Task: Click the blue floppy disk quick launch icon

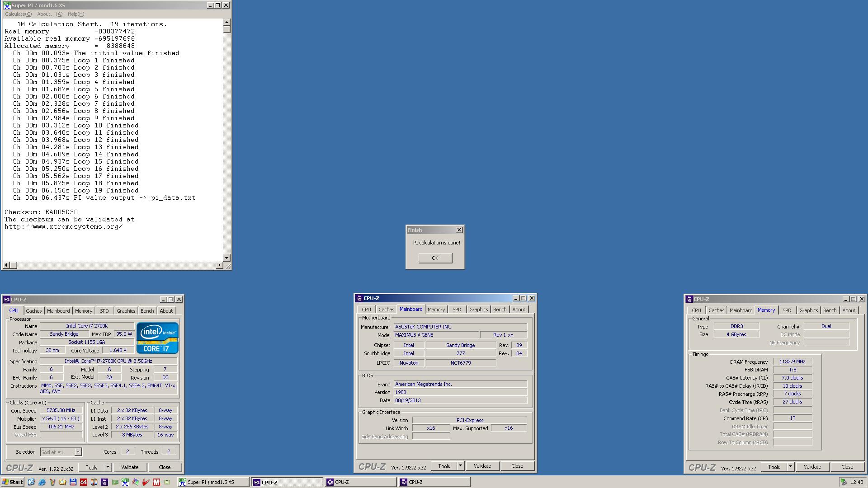Action: pyautogui.click(x=73, y=482)
